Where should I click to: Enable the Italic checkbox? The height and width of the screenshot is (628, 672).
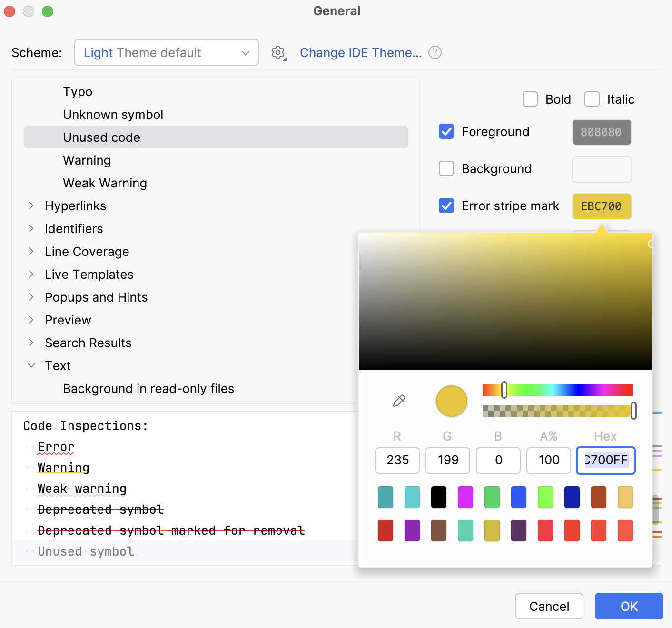click(x=592, y=99)
